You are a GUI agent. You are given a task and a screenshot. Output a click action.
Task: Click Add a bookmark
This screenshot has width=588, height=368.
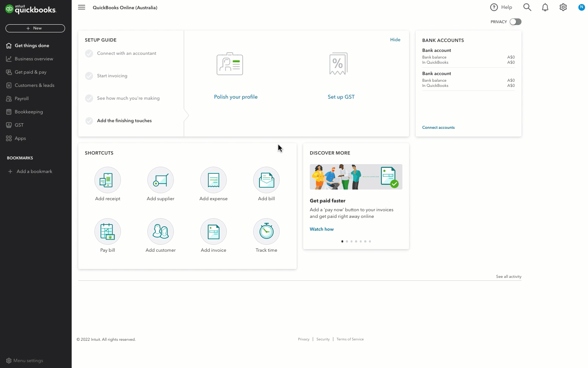[x=34, y=171]
